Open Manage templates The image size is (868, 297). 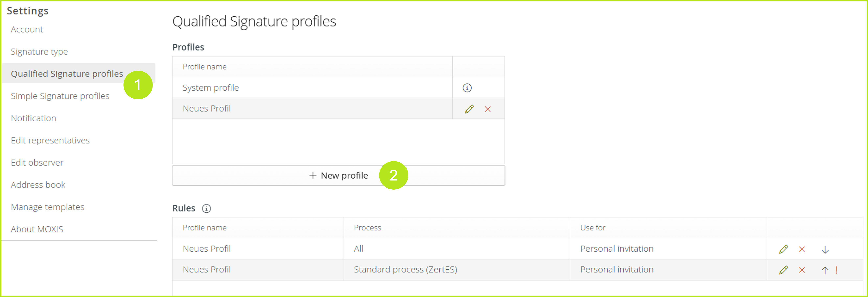coord(47,207)
